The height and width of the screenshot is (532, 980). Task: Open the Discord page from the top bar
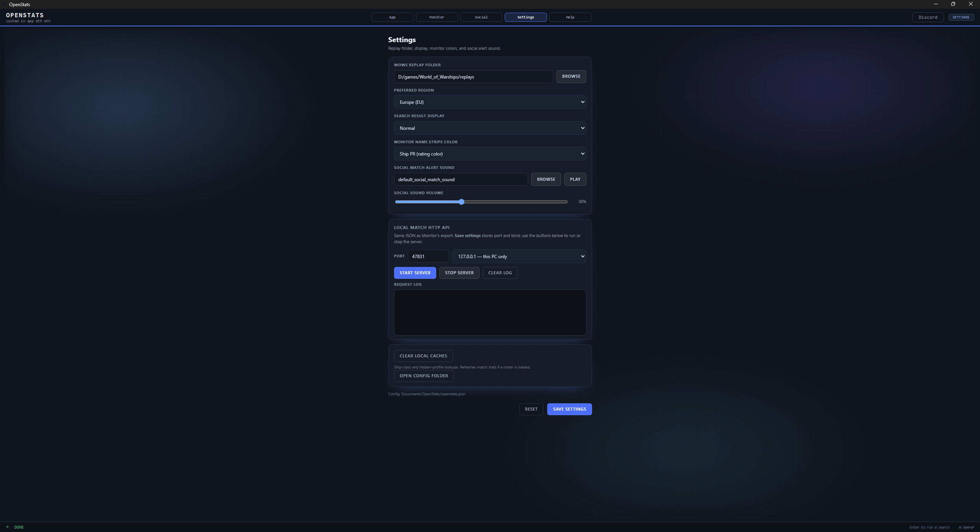pos(928,17)
